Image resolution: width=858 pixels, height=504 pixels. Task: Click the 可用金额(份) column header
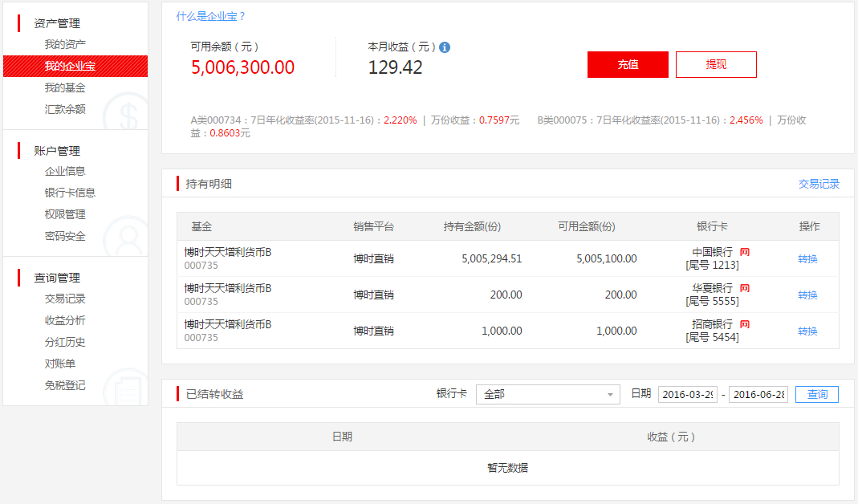[x=586, y=226]
